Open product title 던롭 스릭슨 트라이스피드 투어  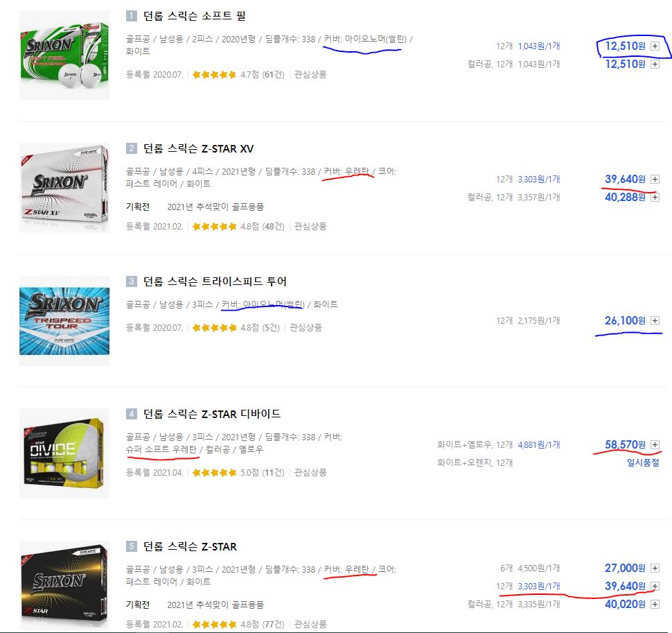(215, 281)
